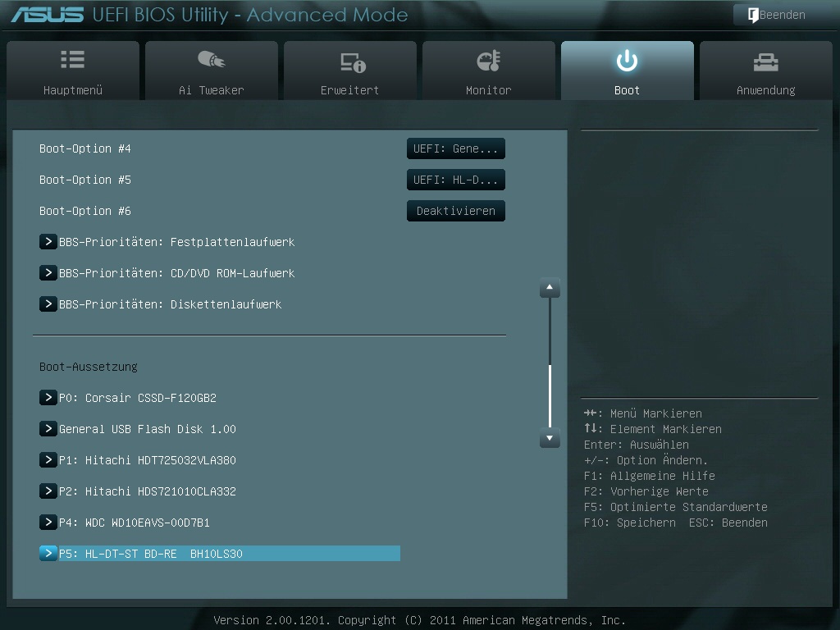Click the white scrollbar thumb
Viewport: 840px width, 630px height.
click(550, 396)
